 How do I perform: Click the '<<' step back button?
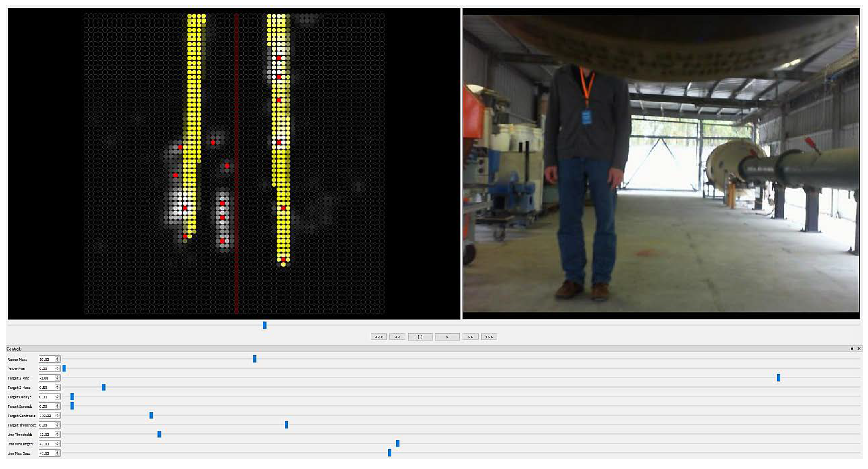pyautogui.click(x=397, y=337)
